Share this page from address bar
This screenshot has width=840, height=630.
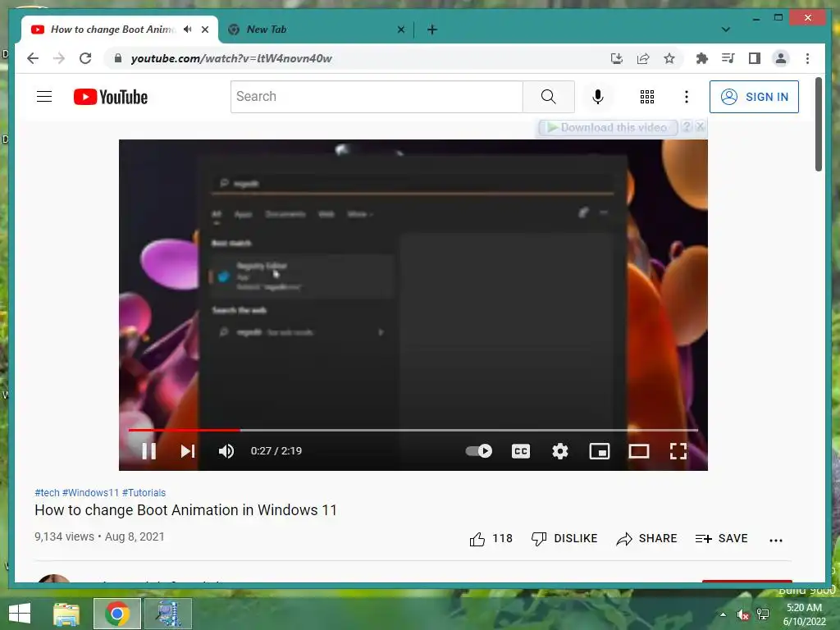pos(643,58)
